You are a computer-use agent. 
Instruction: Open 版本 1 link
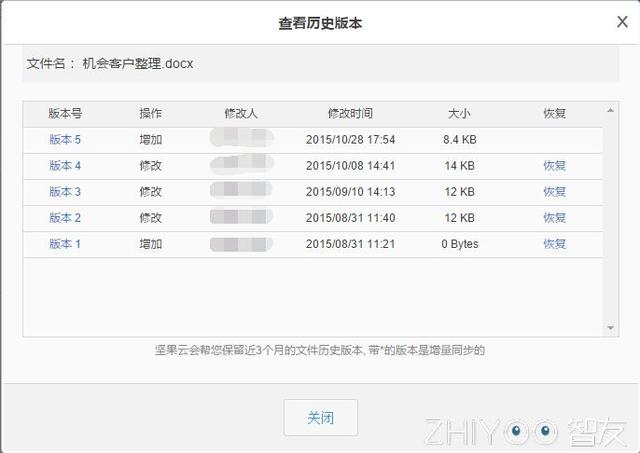pos(65,244)
